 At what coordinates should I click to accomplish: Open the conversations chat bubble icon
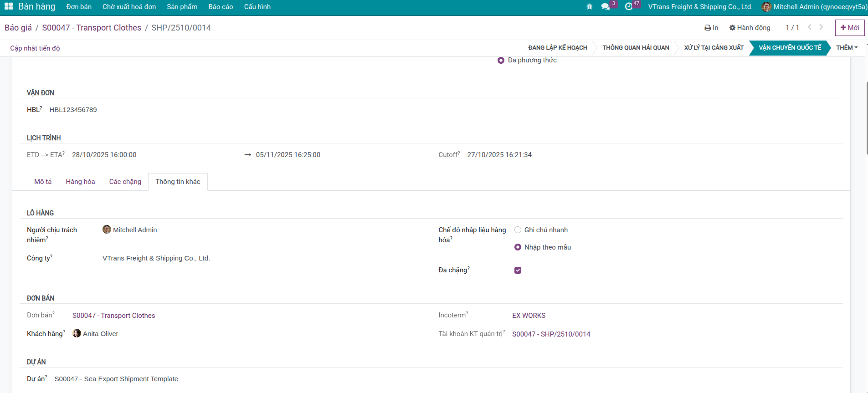point(605,7)
